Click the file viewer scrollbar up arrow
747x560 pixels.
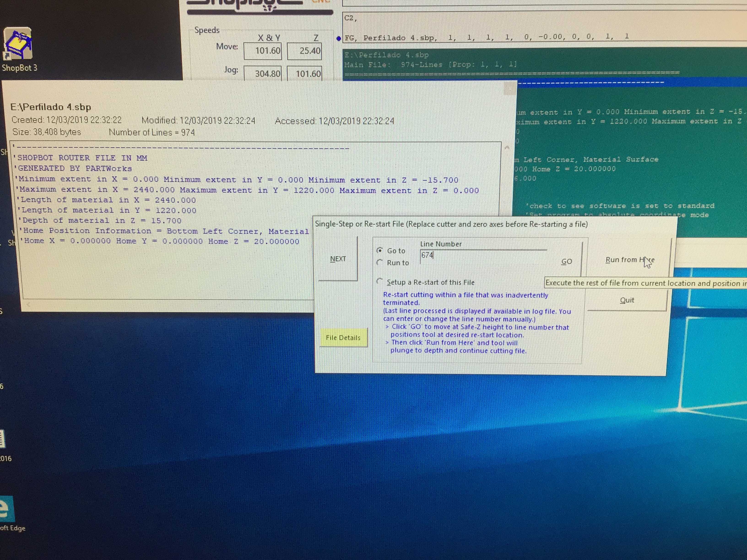coord(506,147)
